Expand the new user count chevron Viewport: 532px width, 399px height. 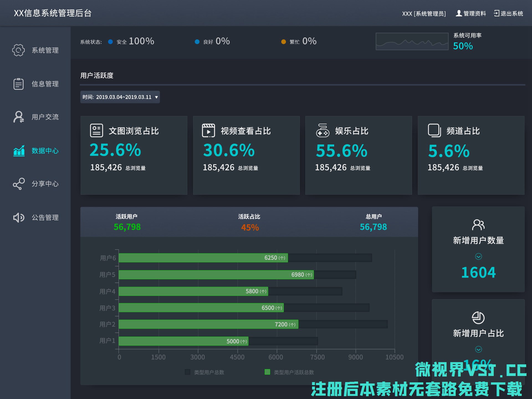(478, 256)
